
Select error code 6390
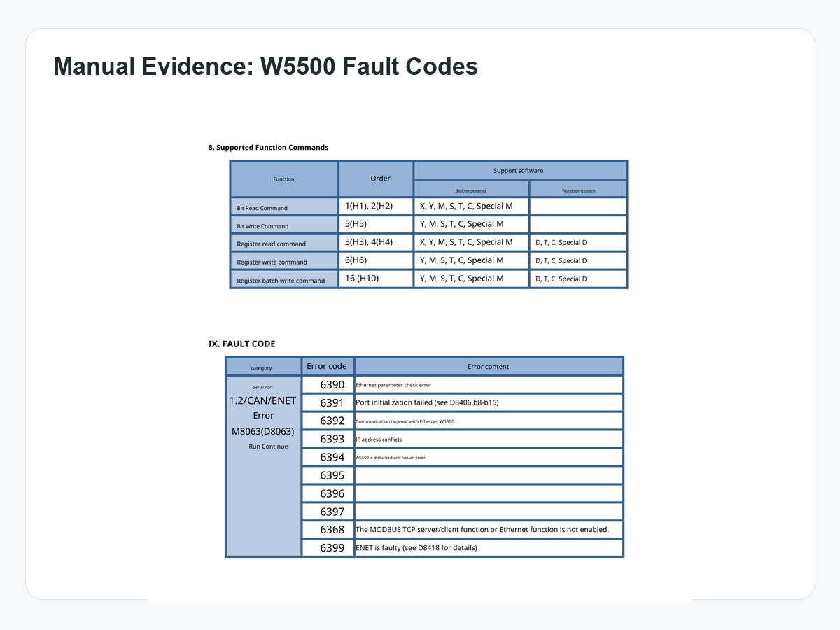(332, 385)
